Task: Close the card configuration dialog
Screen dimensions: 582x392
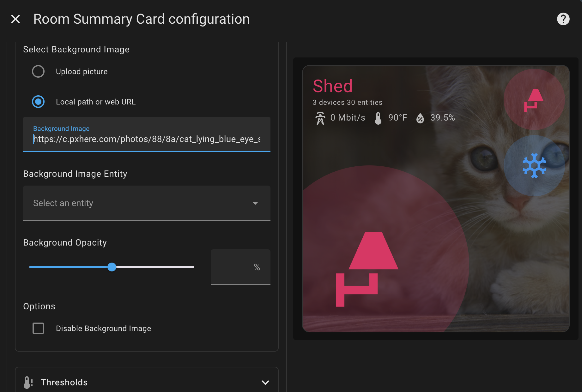Action: coord(15,19)
